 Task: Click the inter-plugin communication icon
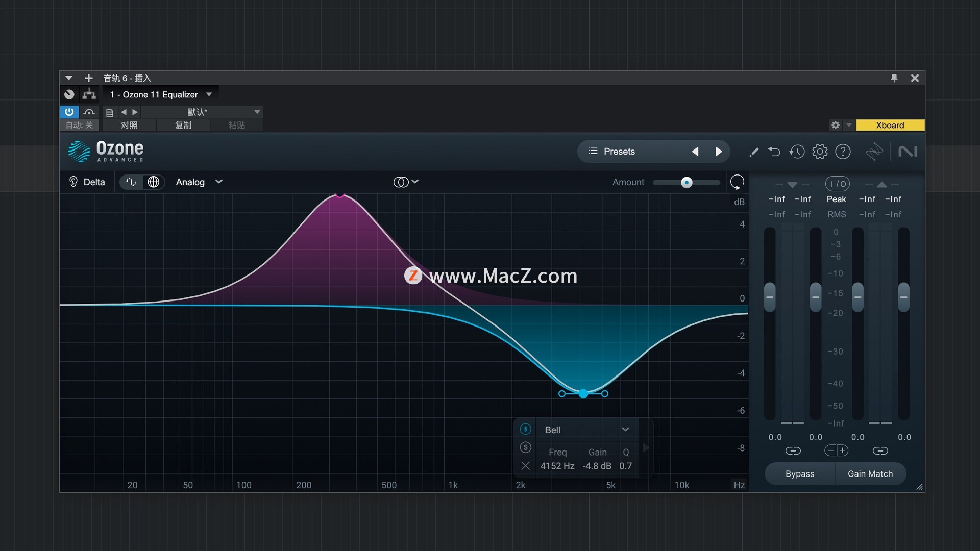tap(874, 152)
